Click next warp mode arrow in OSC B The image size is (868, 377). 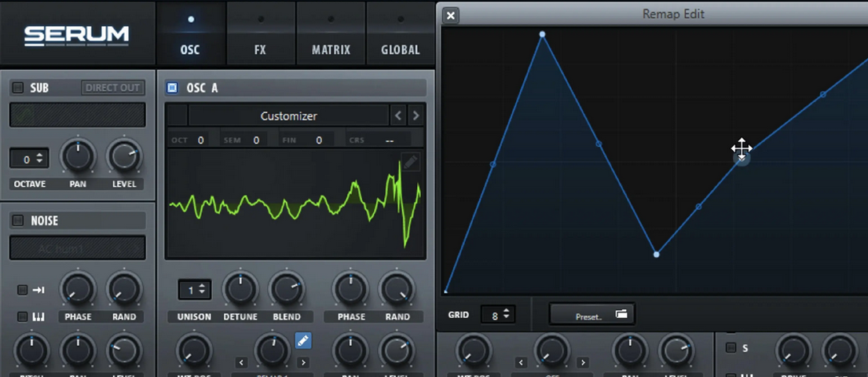point(582,363)
